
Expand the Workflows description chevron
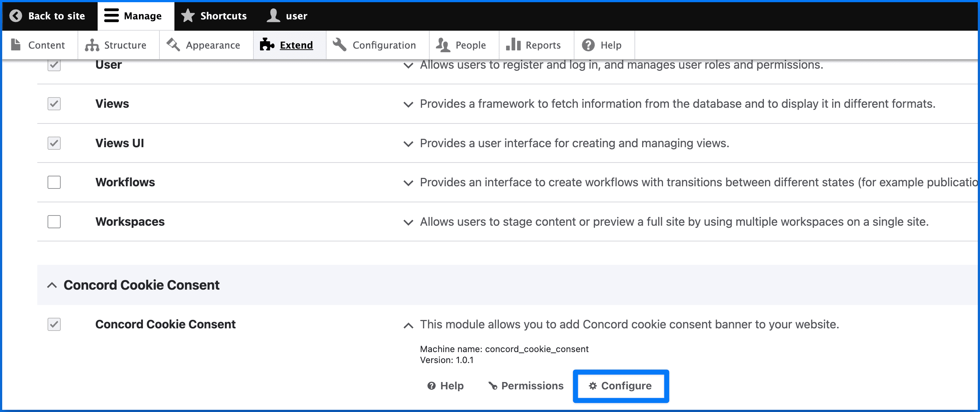click(408, 183)
